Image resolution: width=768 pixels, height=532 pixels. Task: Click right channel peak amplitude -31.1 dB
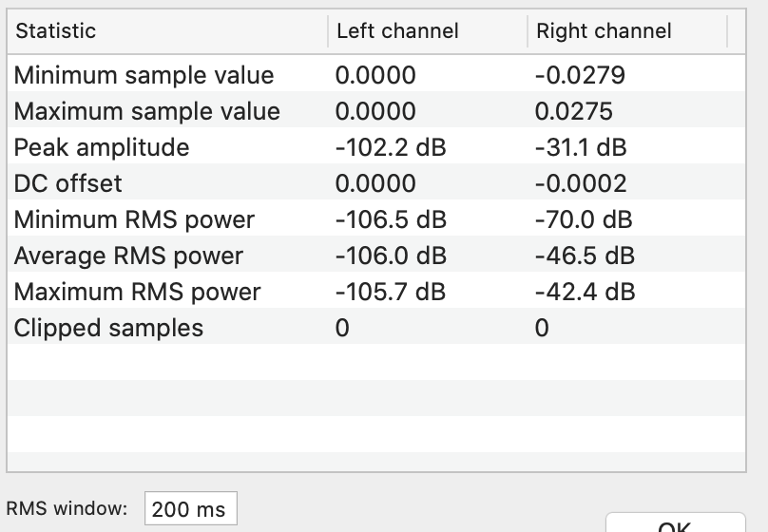coord(581,147)
